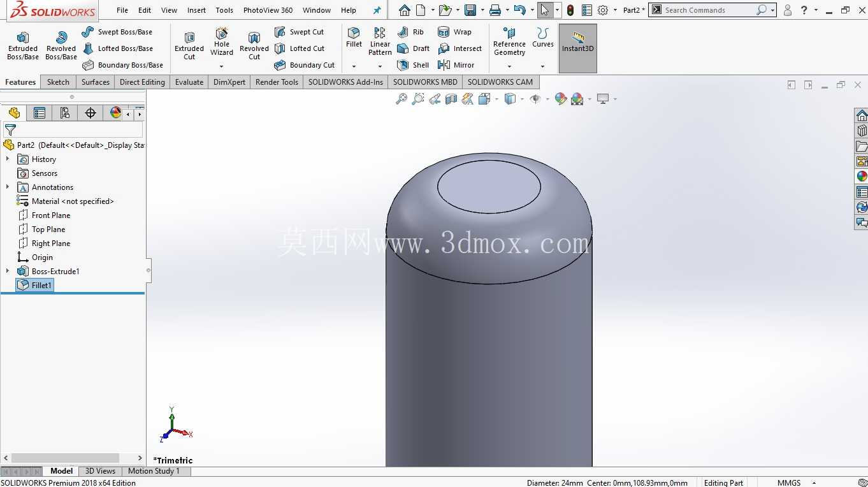Switch to the Sketch tab
868x487 pixels.
click(x=58, y=82)
